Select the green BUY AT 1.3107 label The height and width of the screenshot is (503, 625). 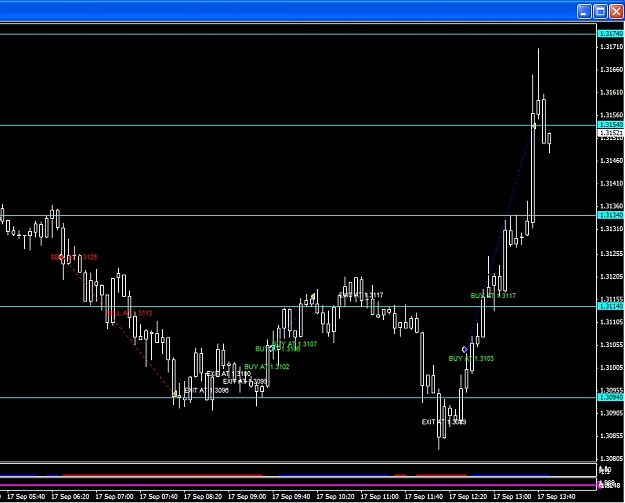coord(295,344)
